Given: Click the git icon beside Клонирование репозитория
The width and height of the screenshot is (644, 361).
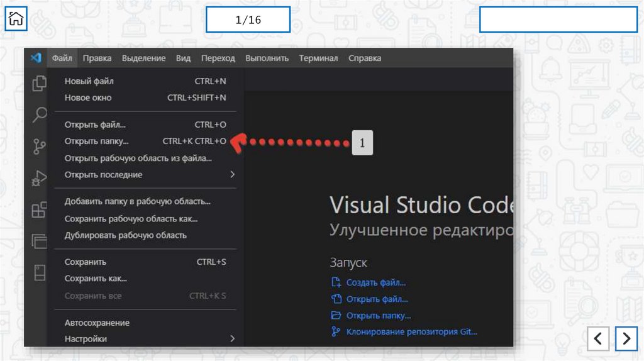Looking at the screenshot, I should point(336,331).
